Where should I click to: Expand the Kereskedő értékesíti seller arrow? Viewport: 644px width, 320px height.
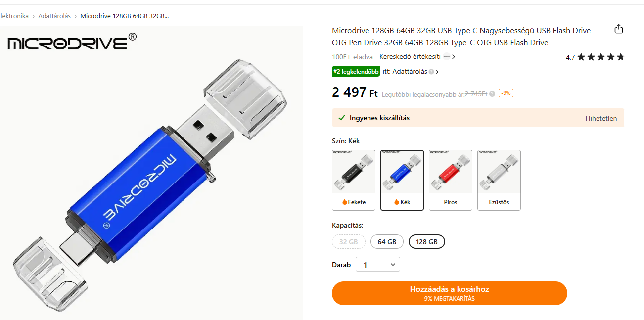coord(454,57)
